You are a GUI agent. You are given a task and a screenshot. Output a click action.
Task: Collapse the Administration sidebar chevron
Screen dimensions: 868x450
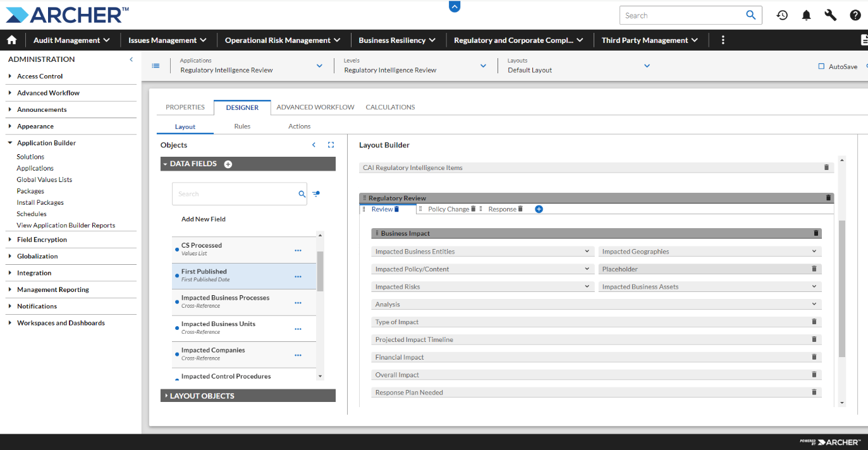[x=131, y=59]
